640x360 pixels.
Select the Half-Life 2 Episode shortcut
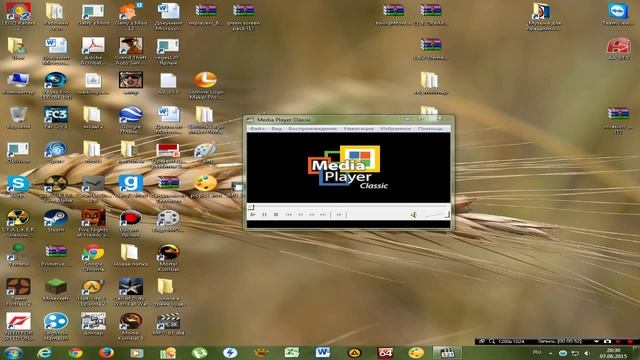(x=93, y=292)
